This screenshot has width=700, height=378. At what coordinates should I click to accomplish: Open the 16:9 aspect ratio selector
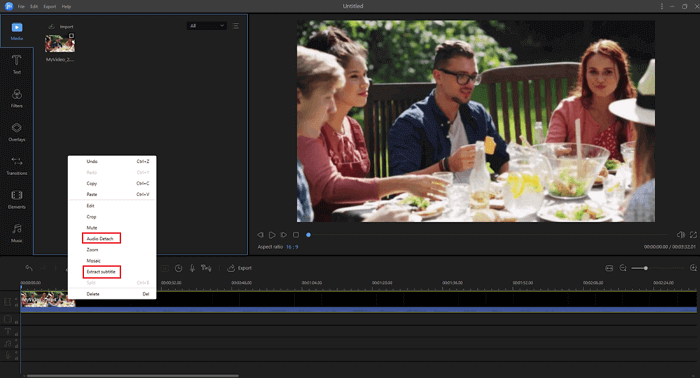click(292, 247)
